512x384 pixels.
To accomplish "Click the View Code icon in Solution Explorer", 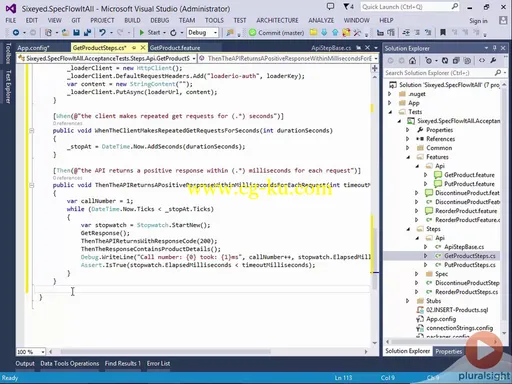I will point(482,61).
